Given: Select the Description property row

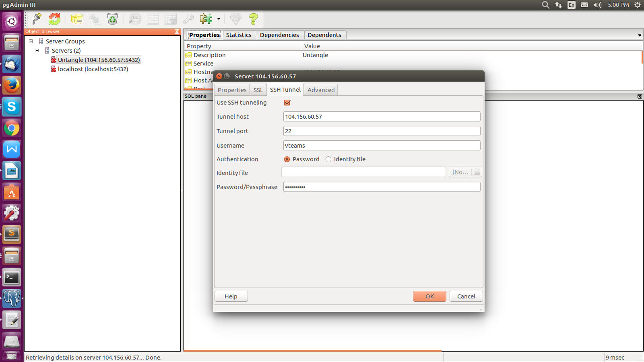Looking at the screenshot, I should tap(413, 55).
